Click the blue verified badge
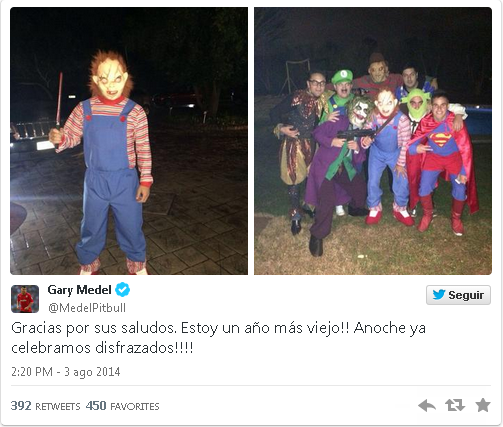 click(122, 289)
